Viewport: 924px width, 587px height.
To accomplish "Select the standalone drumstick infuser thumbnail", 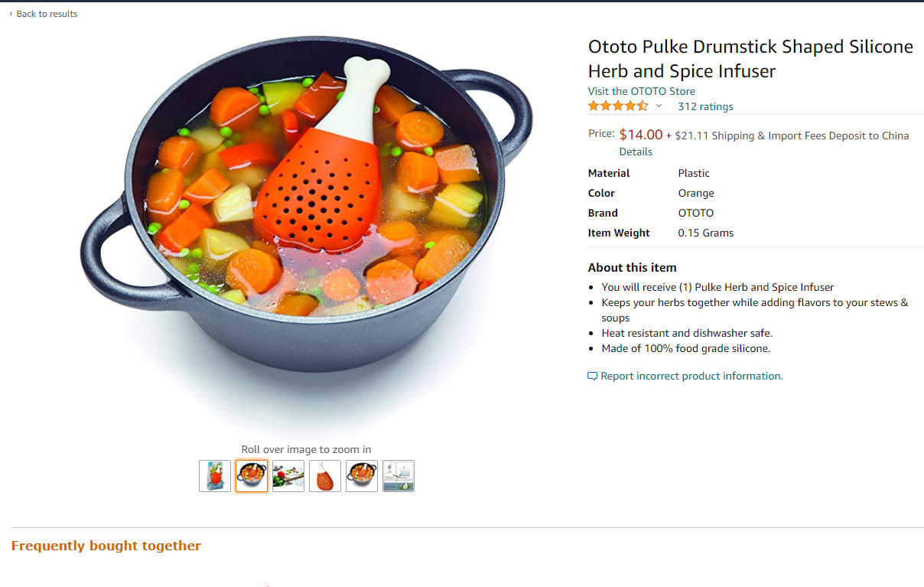I will [x=325, y=476].
